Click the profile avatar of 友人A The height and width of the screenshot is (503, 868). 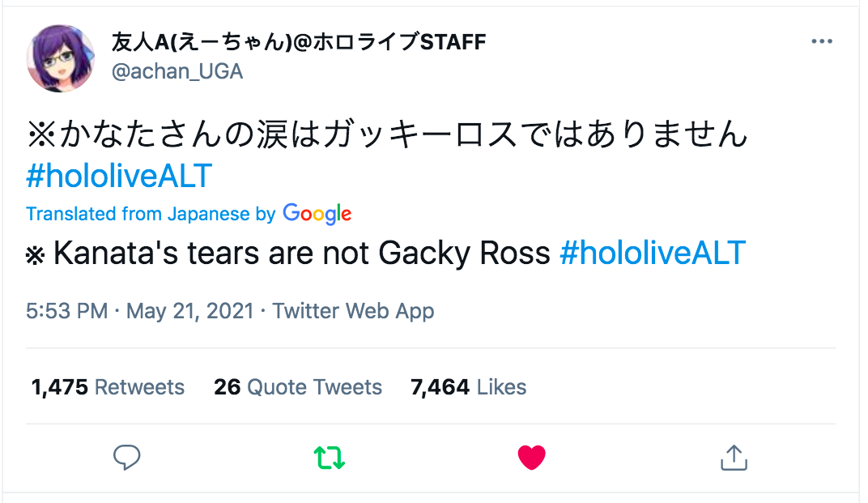coord(61,58)
